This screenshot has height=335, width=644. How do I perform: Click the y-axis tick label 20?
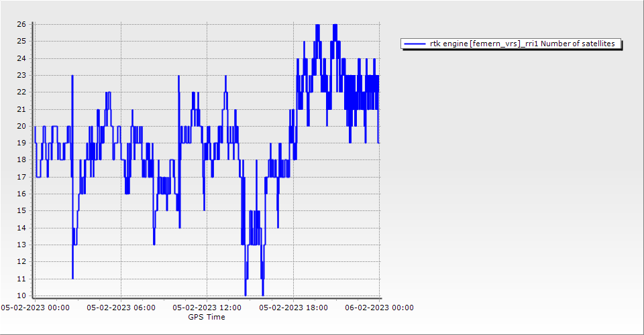pyautogui.click(x=21, y=126)
